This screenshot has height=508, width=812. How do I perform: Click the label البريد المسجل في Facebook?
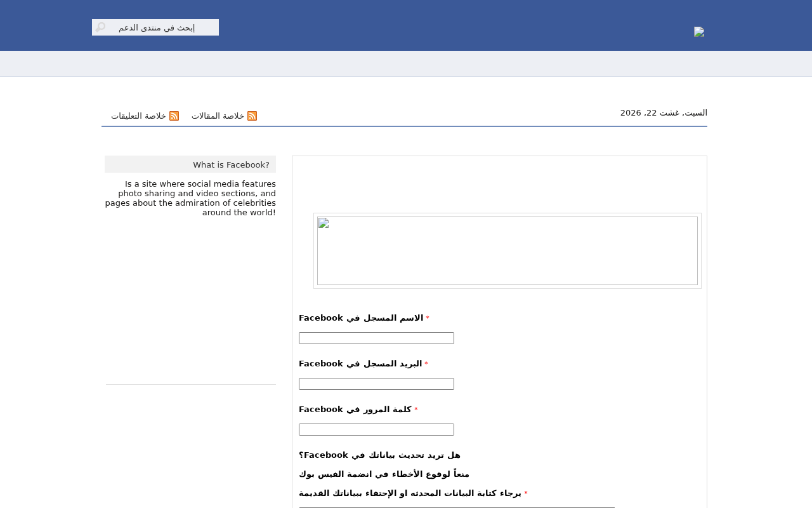click(360, 364)
